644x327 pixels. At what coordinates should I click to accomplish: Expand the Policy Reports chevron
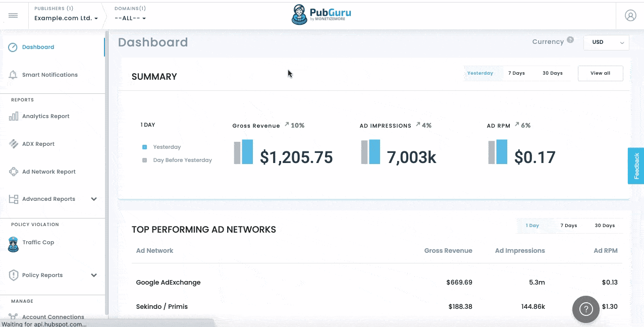point(94,275)
